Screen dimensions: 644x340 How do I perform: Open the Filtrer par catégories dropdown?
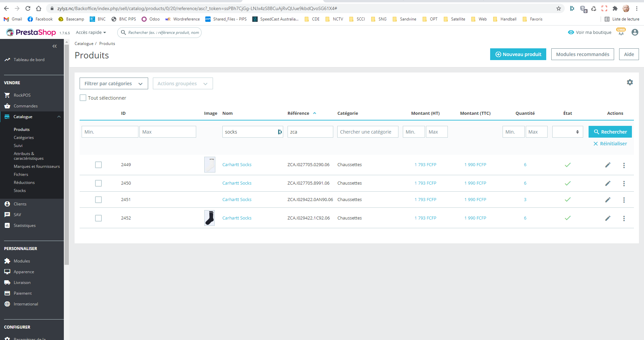click(x=114, y=84)
